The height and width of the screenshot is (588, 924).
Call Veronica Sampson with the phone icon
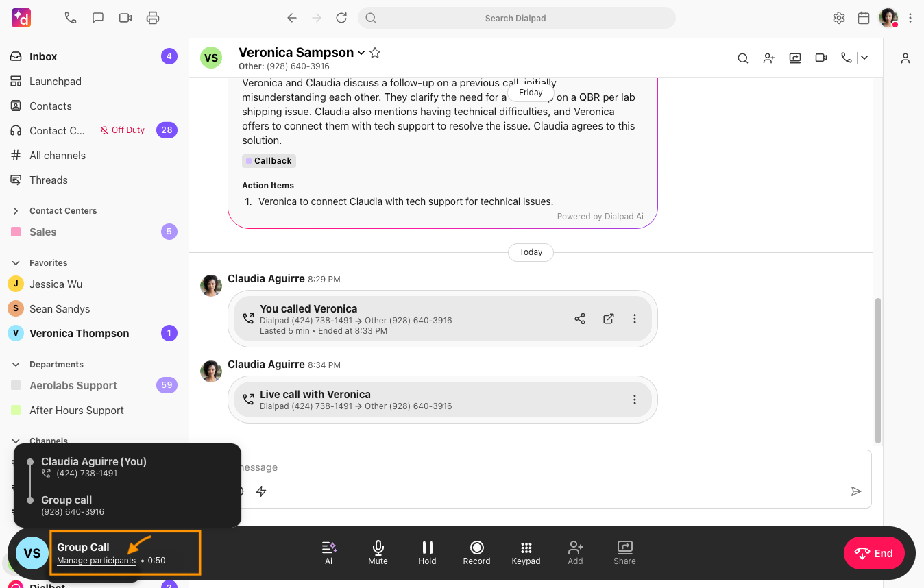847,58
